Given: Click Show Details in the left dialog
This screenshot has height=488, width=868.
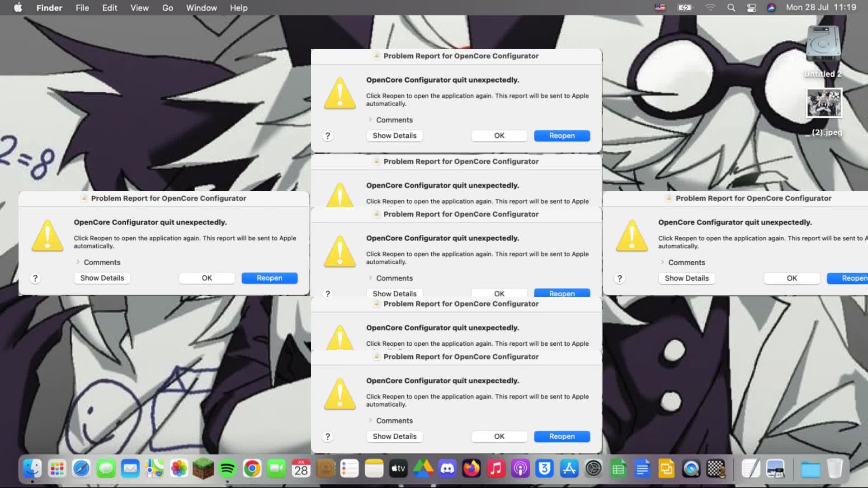Looking at the screenshot, I should click(102, 278).
